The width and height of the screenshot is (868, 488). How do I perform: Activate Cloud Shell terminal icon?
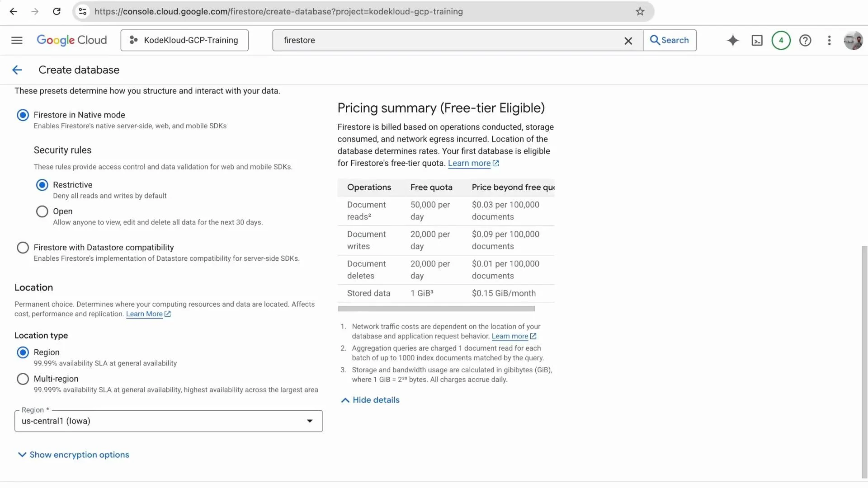757,41
